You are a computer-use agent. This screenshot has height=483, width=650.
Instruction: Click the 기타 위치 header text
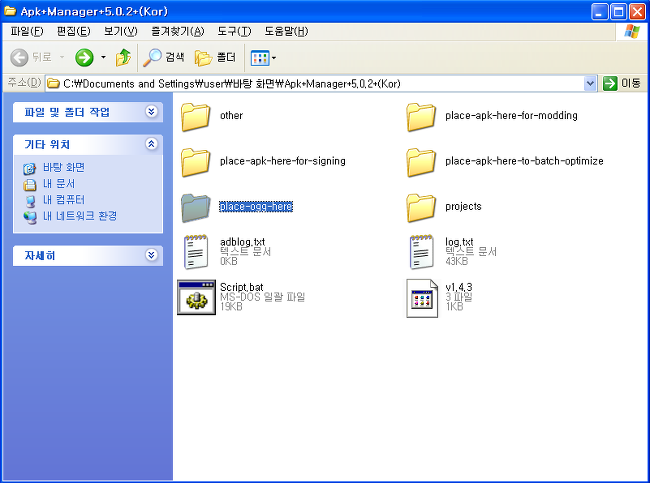(47, 145)
